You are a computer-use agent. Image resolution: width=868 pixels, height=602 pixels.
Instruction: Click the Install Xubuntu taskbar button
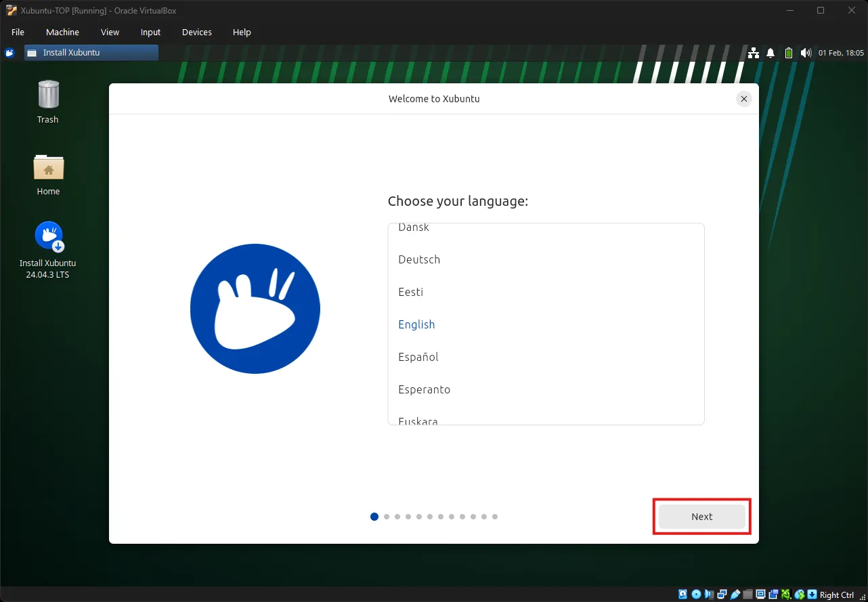tap(91, 52)
